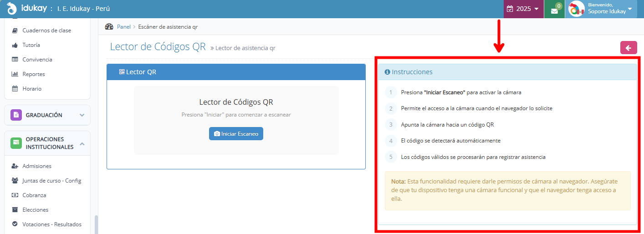The width and height of the screenshot is (644, 234).
Task: Open Admisiones in sidebar
Action: tap(37, 166)
